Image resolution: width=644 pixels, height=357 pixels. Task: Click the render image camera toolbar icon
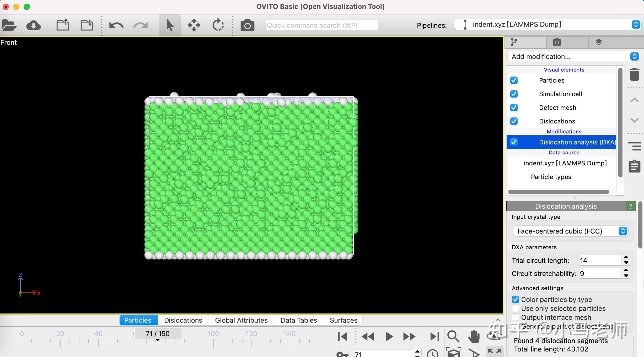(247, 25)
